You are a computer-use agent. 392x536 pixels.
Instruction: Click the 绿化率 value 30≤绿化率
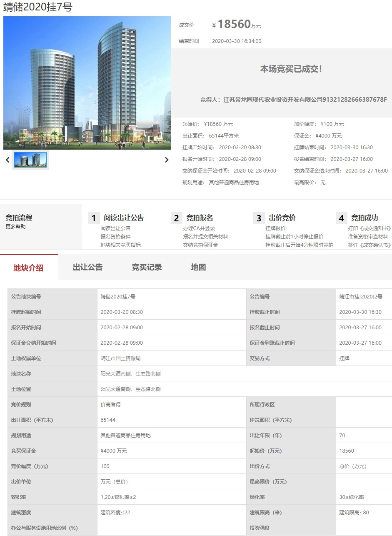352,497
